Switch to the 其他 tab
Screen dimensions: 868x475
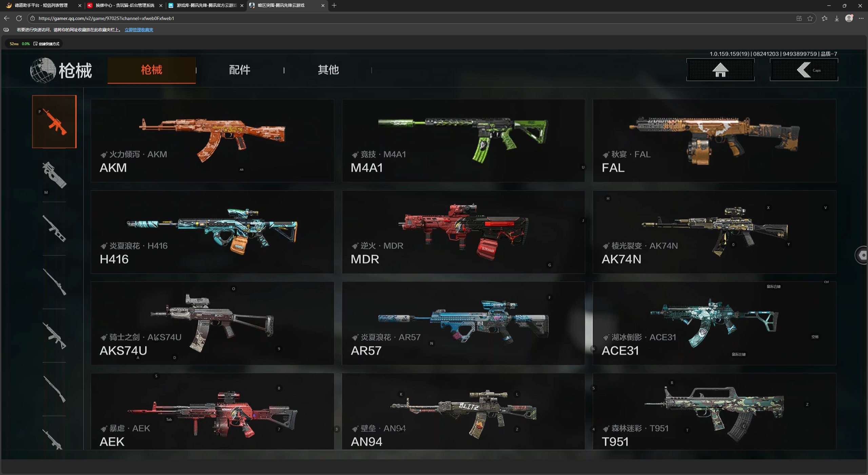(x=328, y=70)
